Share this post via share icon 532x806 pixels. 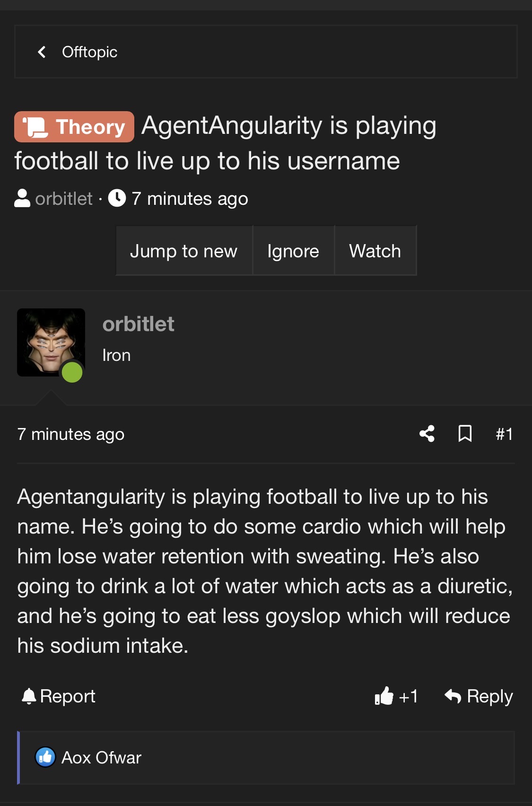427,434
